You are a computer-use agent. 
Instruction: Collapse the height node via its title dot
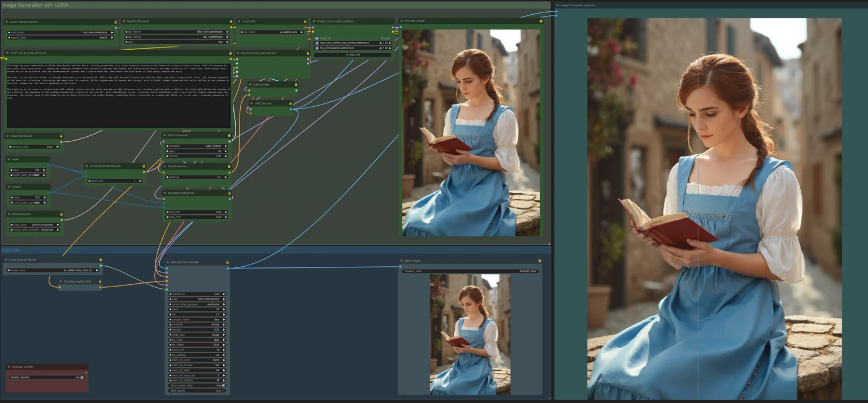[8, 187]
